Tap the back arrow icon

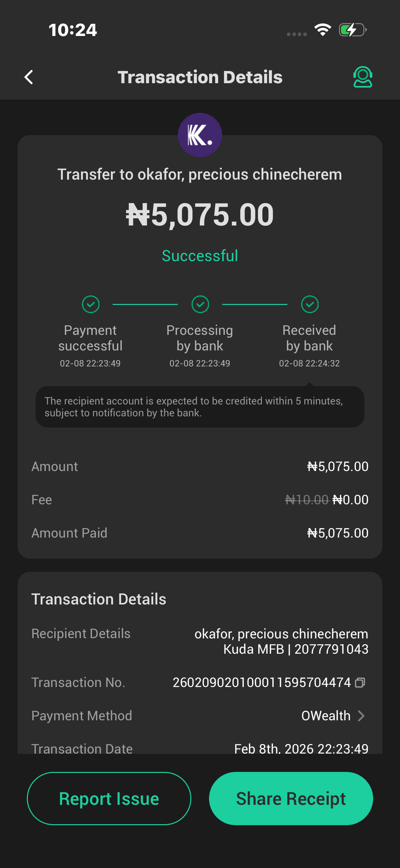(x=29, y=77)
